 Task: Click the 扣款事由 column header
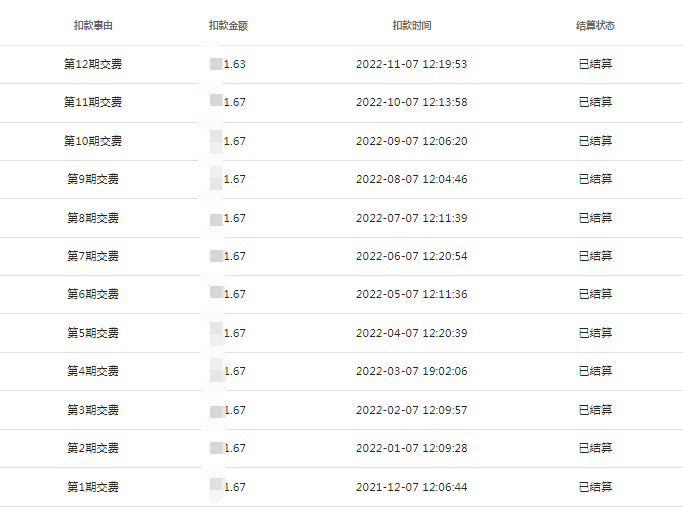click(93, 26)
